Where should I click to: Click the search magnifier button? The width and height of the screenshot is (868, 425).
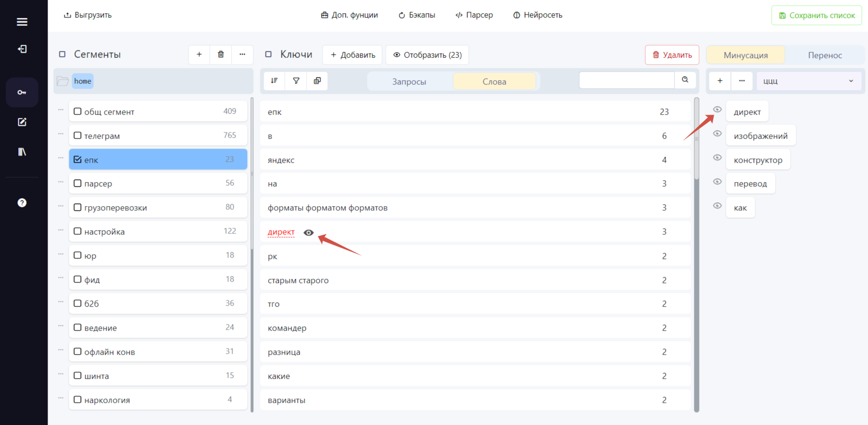click(x=685, y=80)
